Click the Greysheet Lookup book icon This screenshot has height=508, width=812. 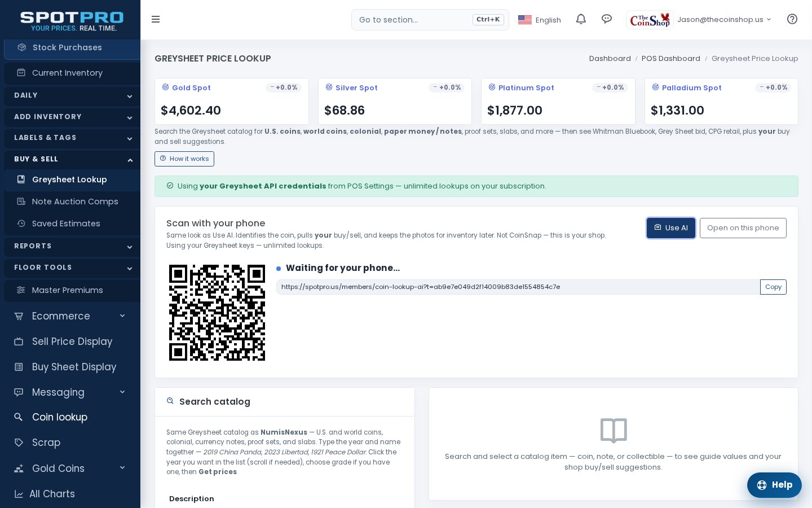click(21, 179)
